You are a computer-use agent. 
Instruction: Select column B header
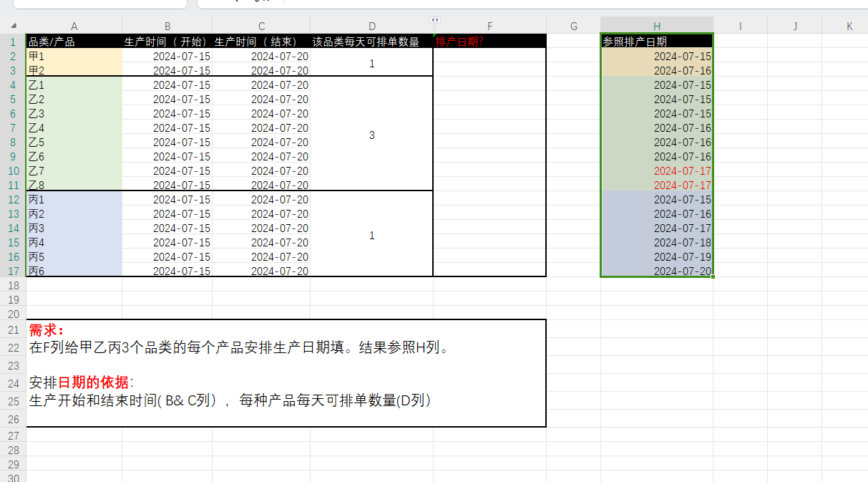[x=167, y=26]
